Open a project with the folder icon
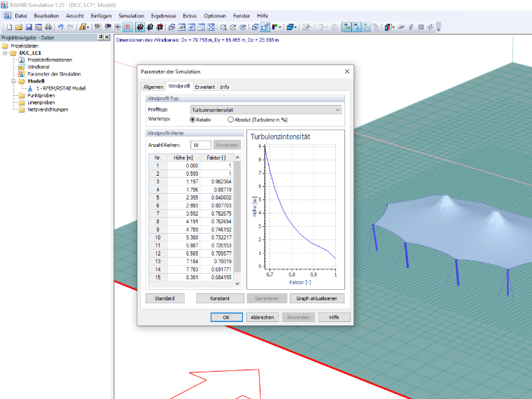Viewport: 532px width, 399px height. point(19,27)
